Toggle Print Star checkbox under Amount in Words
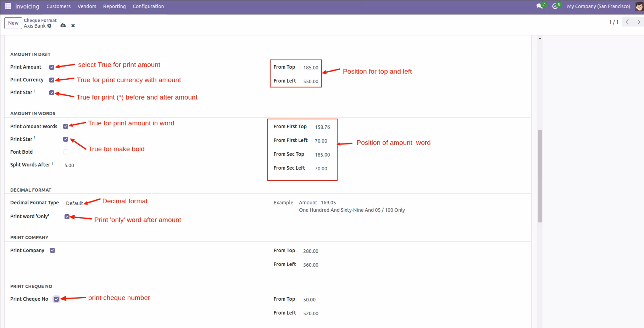Viewport: 644px width, 328px height. coord(66,139)
